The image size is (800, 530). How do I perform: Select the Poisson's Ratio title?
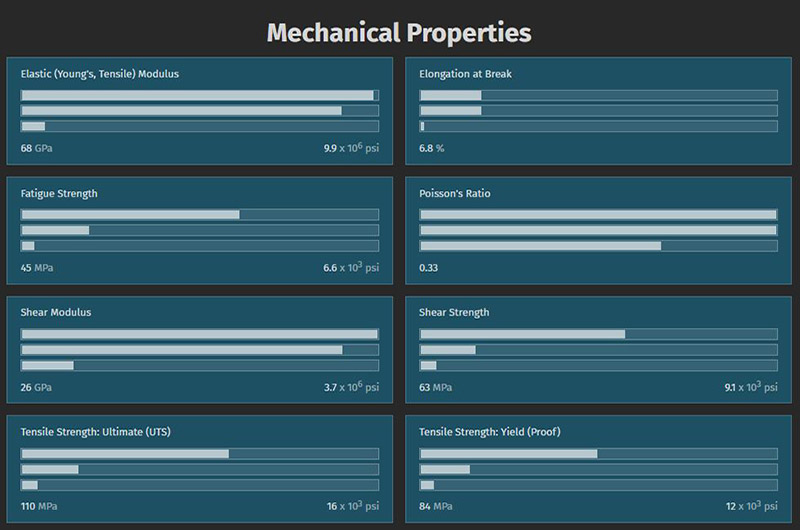455,193
